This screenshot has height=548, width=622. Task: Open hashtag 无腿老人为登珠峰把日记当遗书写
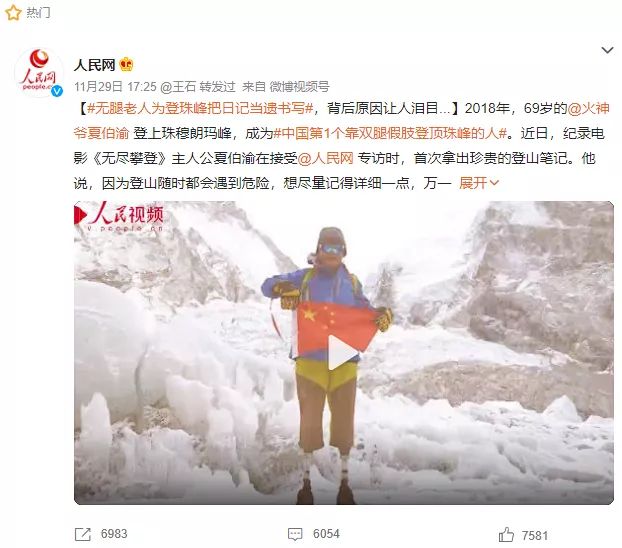click(200, 108)
